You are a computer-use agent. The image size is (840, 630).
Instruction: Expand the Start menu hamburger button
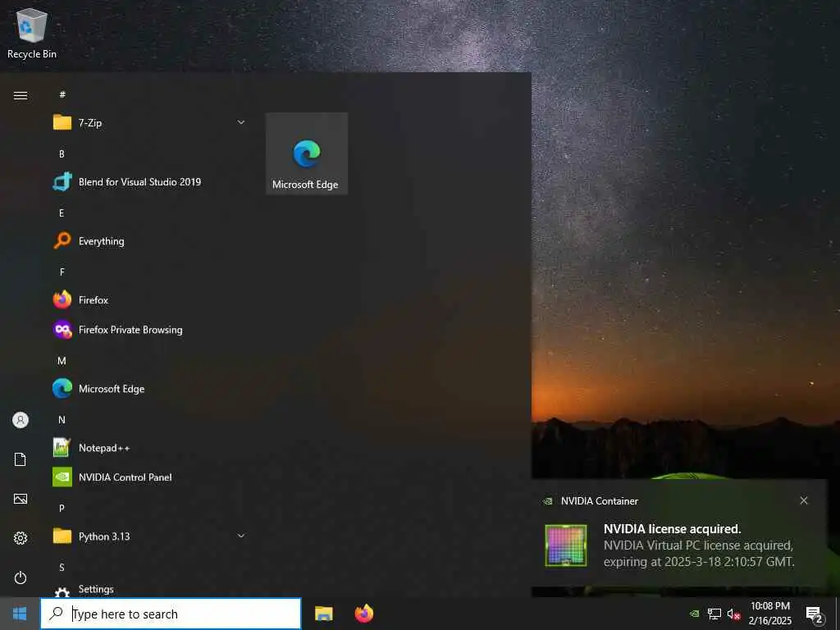[x=21, y=95]
